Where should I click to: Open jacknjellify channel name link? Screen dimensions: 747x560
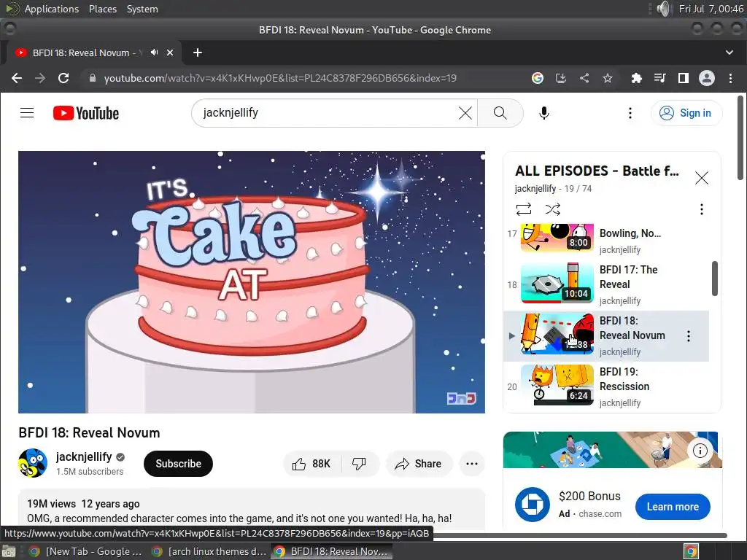click(x=84, y=456)
